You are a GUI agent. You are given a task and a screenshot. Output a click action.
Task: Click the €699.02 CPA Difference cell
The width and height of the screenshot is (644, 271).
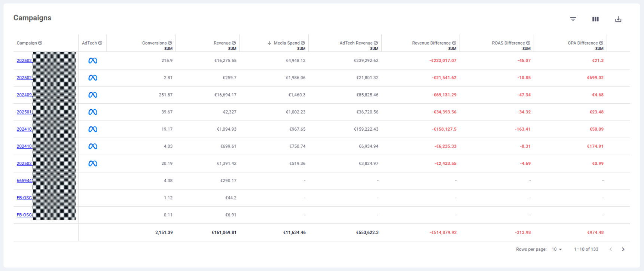click(595, 78)
